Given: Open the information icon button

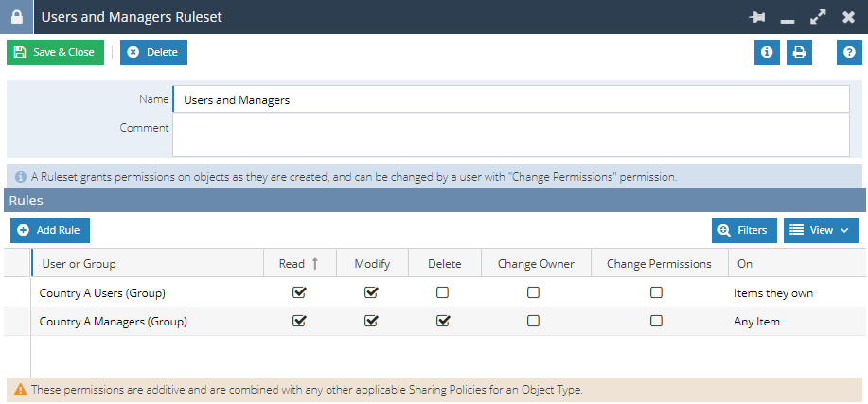Looking at the screenshot, I should pyautogui.click(x=767, y=53).
